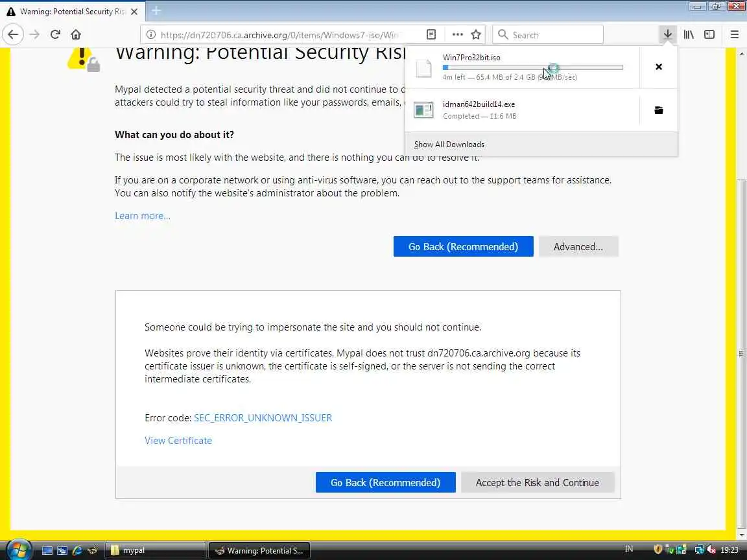Click Show Desktop quick launch icon
The image size is (747, 560).
tap(47, 550)
